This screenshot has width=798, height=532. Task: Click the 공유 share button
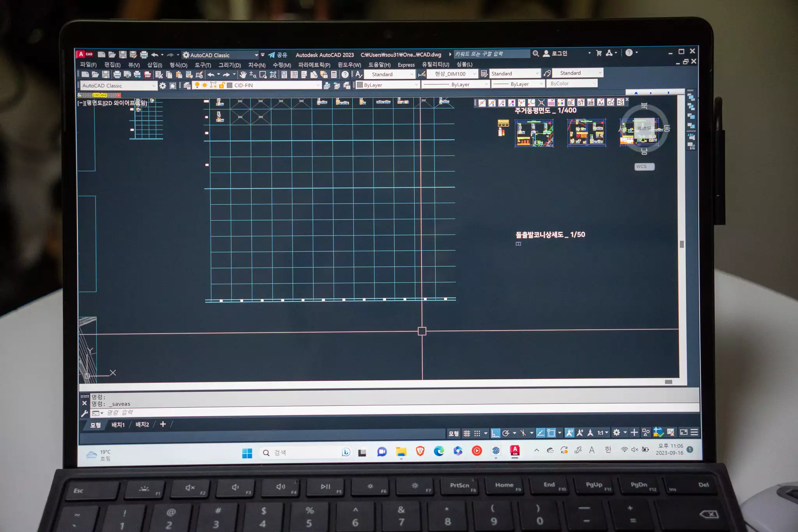click(278, 55)
